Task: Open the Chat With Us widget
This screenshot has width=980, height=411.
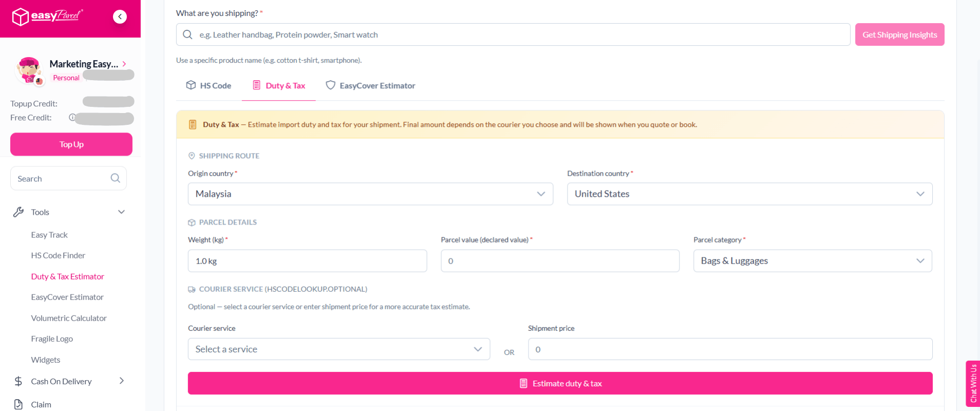Action: 973,383
